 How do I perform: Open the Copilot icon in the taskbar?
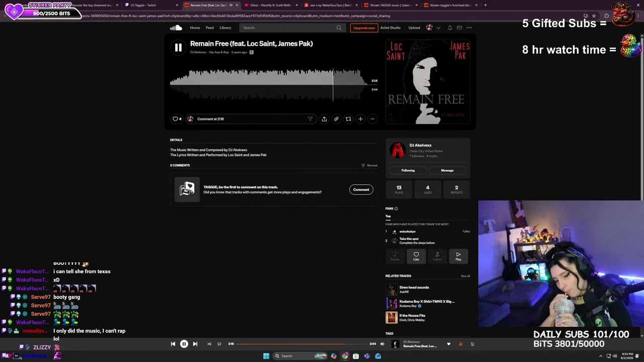[334, 356]
